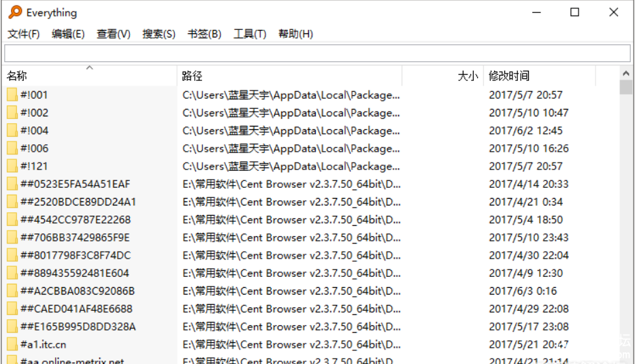635x364 pixels.
Task: Click modified time 2017/6/2 12:45
Action: point(525,131)
